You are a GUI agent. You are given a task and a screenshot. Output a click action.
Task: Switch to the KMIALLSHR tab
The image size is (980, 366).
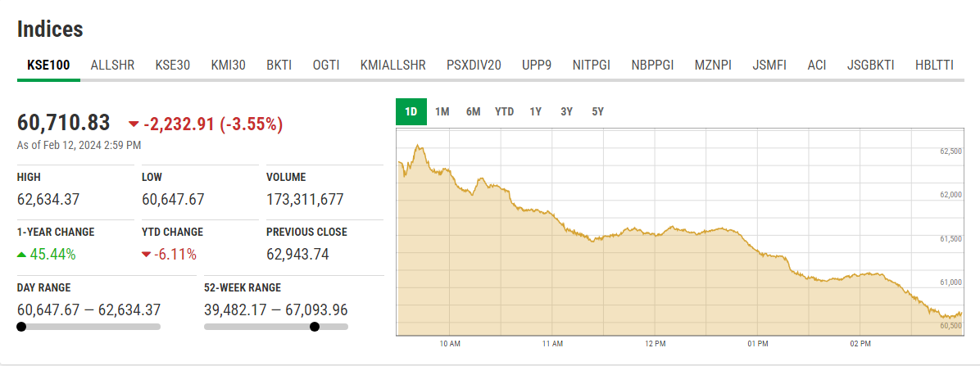[392, 65]
